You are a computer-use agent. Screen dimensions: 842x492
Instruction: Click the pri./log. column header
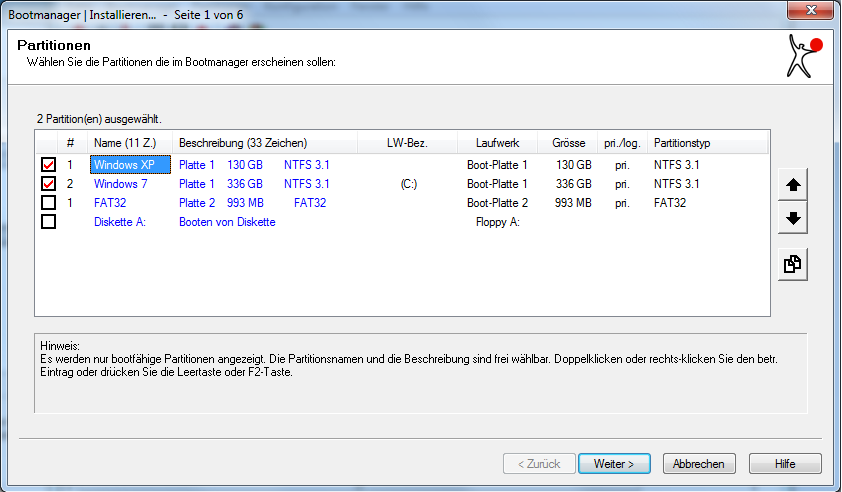click(622, 143)
